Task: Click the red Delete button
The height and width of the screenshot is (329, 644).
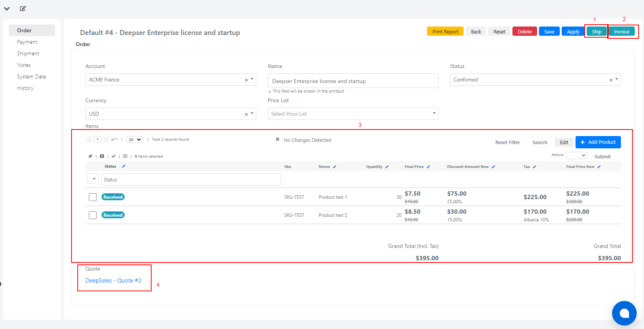Action: coord(525,32)
